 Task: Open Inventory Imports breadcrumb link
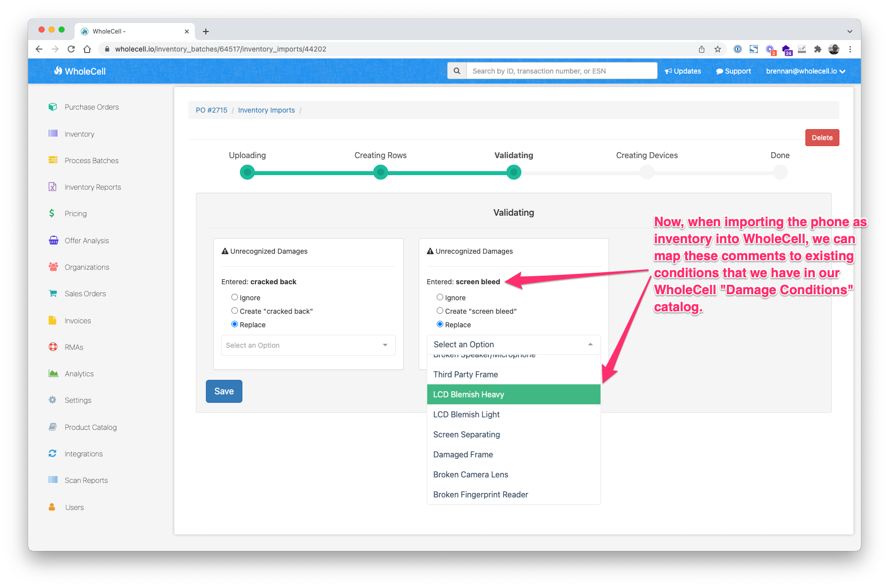[x=266, y=110]
